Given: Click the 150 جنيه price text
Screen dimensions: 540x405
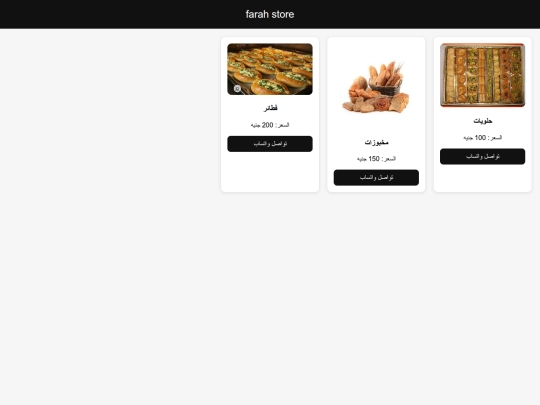Looking at the screenshot, I should pos(368,159).
